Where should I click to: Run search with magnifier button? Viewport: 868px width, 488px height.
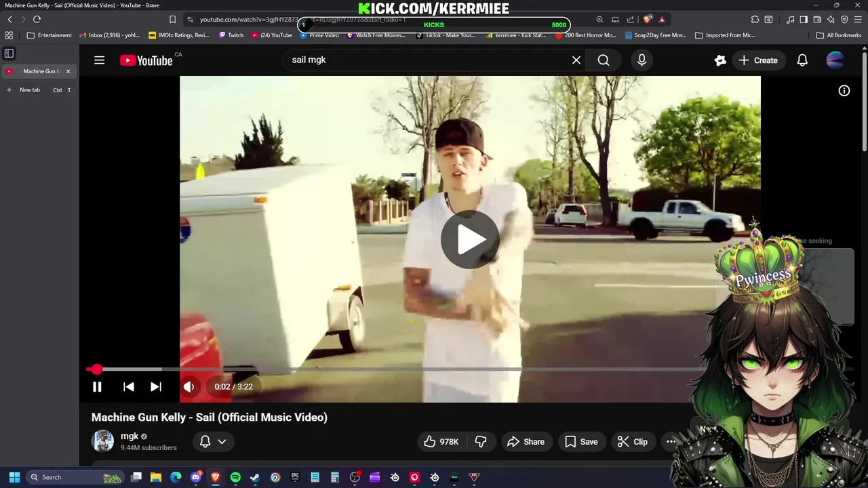[x=604, y=60]
